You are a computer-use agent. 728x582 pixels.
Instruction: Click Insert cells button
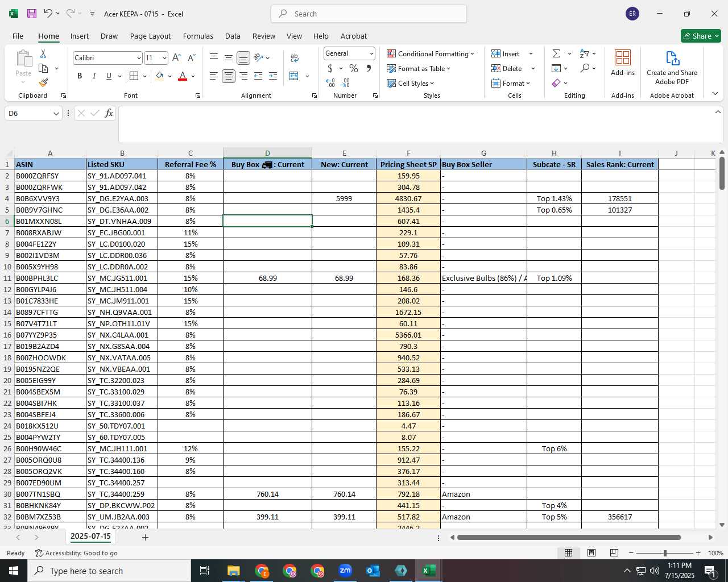click(506, 53)
